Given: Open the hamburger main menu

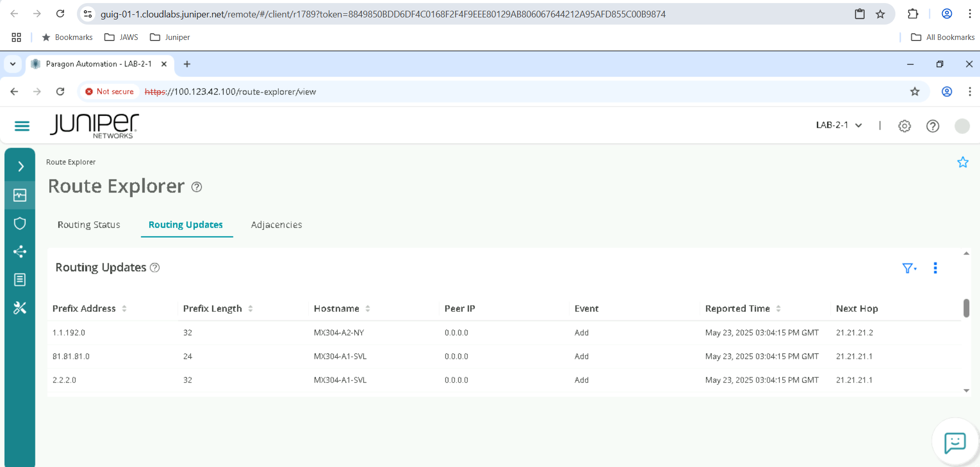Looking at the screenshot, I should tap(22, 126).
